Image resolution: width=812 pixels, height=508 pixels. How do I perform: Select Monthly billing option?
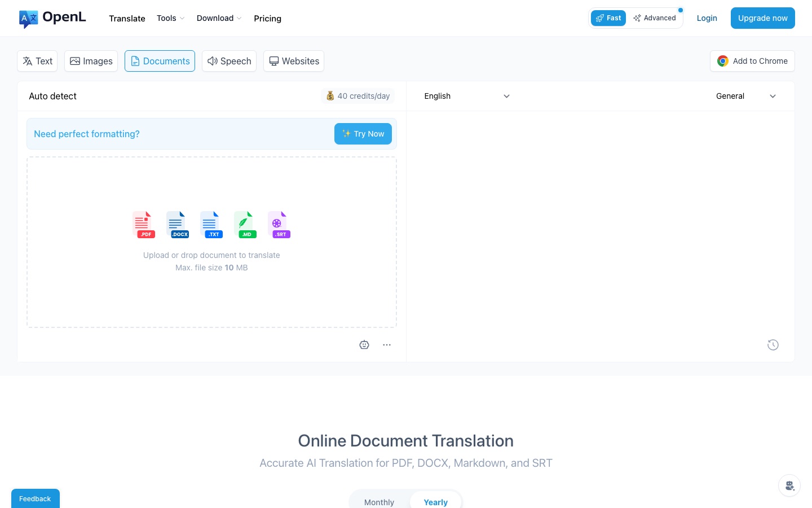pyautogui.click(x=379, y=502)
